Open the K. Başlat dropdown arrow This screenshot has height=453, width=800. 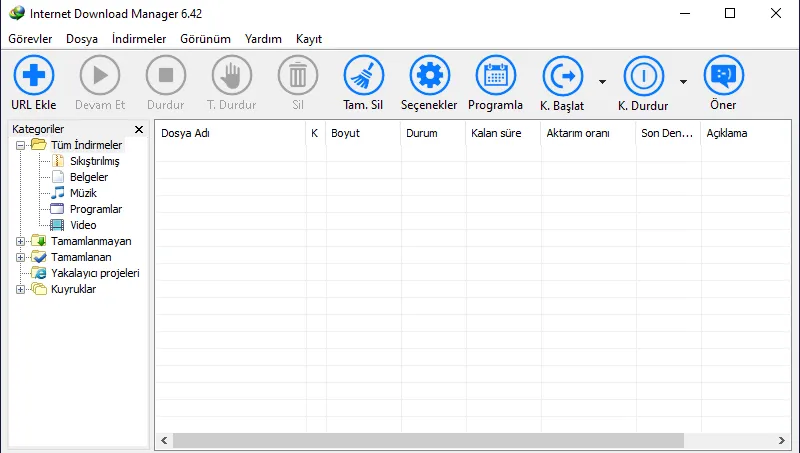point(603,82)
